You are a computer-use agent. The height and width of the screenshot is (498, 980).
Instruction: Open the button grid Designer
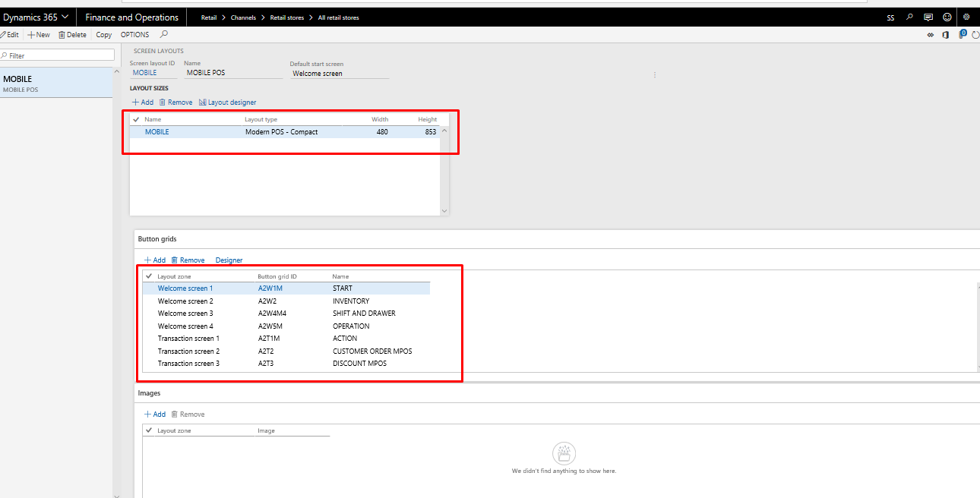pos(229,260)
